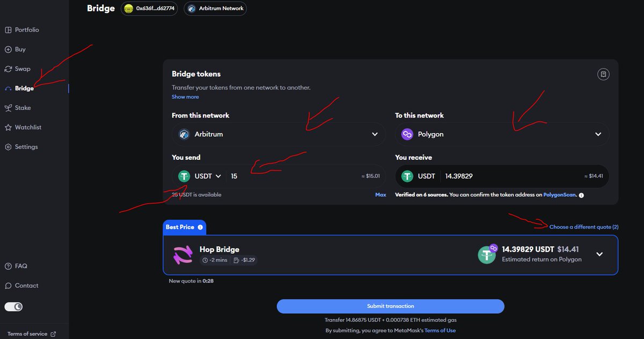Open the USDT send token dropdown
The height and width of the screenshot is (339, 644).
click(x=200, y=176)
